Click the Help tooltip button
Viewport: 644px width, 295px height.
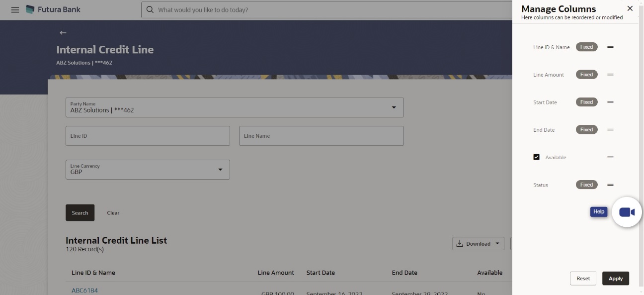[599, 212]
